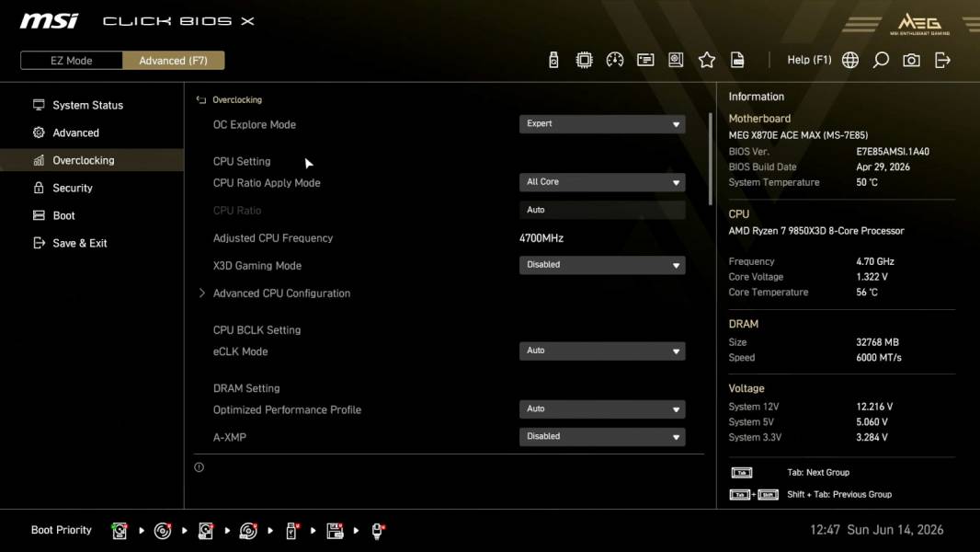This screenshot has width=980, height=552.
Task: Click the CPU Setting heading
Action: 242,161
